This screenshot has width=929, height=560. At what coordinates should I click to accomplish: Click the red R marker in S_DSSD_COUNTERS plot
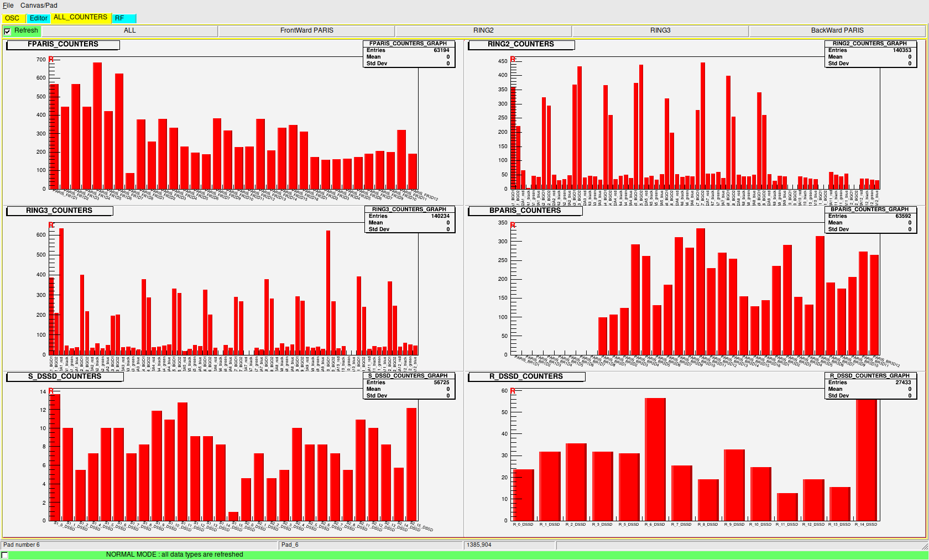coord(51,391)
